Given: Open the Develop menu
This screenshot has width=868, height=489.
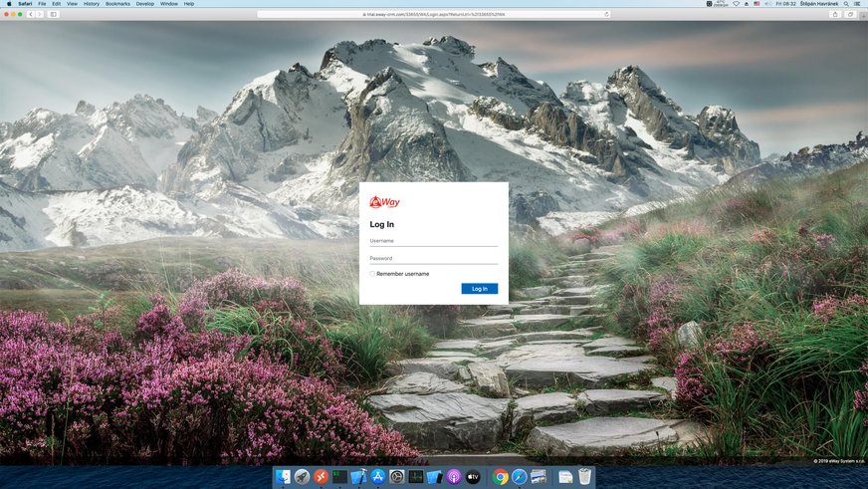Looking at the screenshot, I should pyautogui.click(x=144, y=4).
